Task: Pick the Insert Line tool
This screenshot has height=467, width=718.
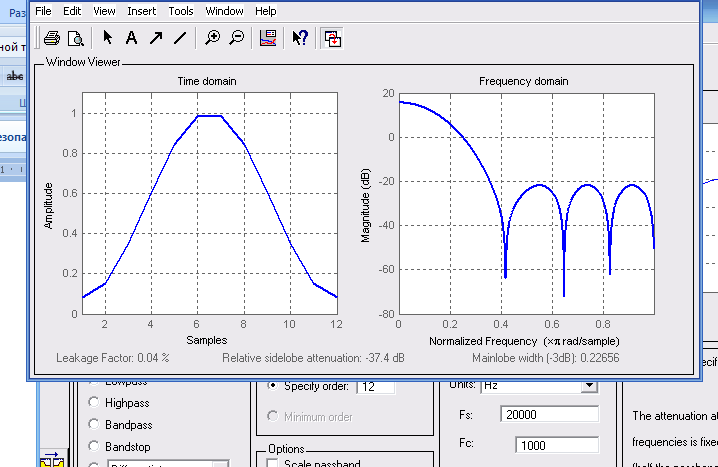Action: pos(180,38)
